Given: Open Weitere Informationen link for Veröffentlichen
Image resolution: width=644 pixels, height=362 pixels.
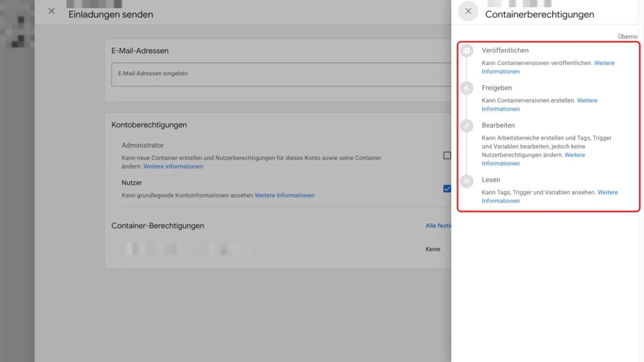Looking at the screenshot, I should click(548, 67).
